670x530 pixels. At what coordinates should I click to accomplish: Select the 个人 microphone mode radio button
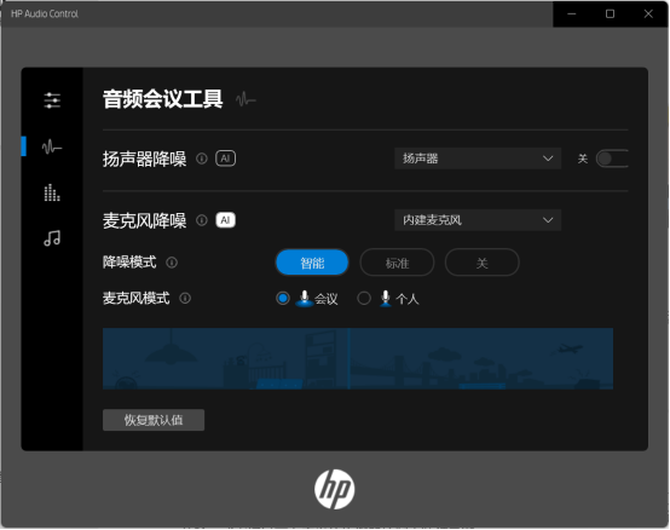pyautogui.click(x=364, y=298)
